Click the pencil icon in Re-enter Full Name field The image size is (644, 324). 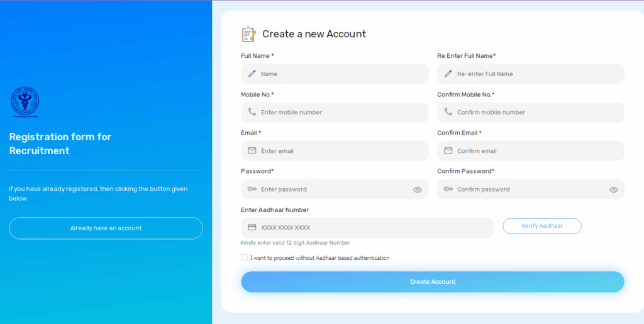[448, 74]
